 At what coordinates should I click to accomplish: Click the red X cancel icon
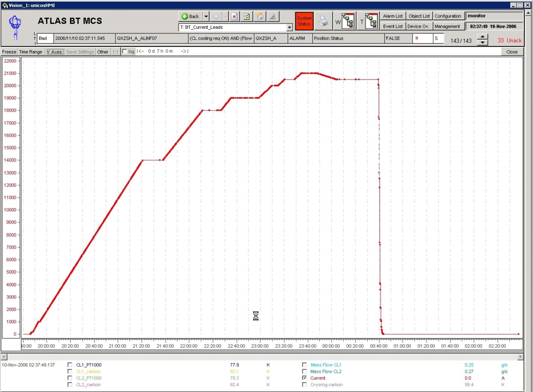234,16
